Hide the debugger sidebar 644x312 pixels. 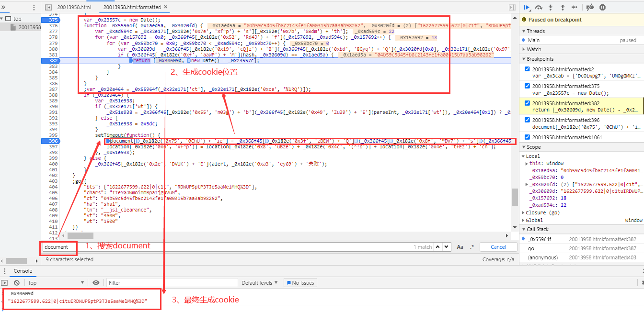(x=512, y=7)
